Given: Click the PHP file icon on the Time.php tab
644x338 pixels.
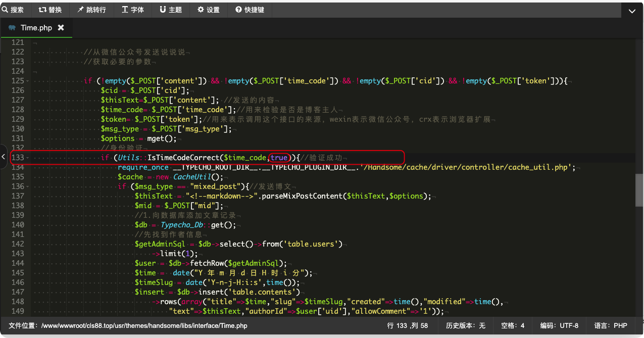Looking at the screenshot, I should 12,28.
